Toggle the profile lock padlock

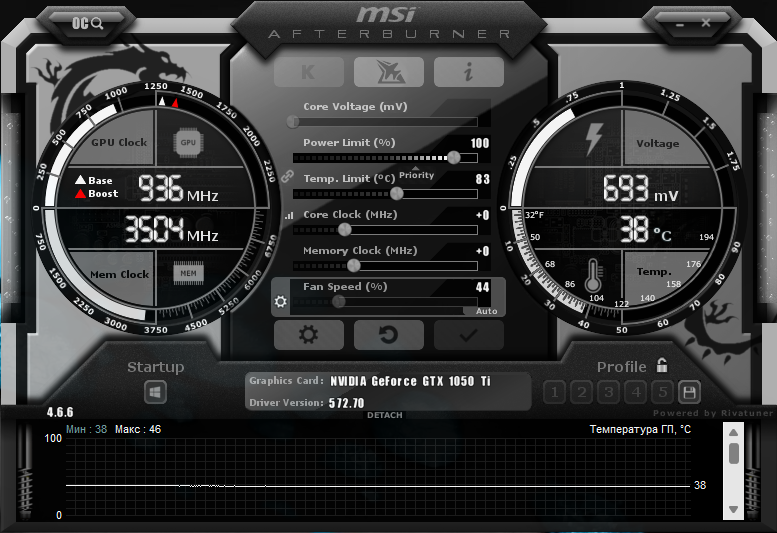coord(661,366)
